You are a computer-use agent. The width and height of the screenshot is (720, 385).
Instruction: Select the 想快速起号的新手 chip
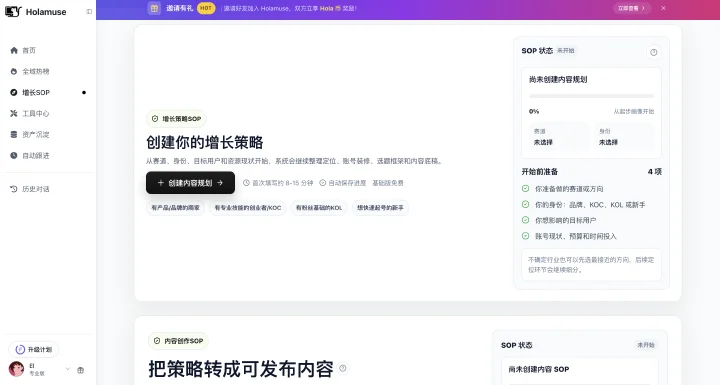point(380,208)
